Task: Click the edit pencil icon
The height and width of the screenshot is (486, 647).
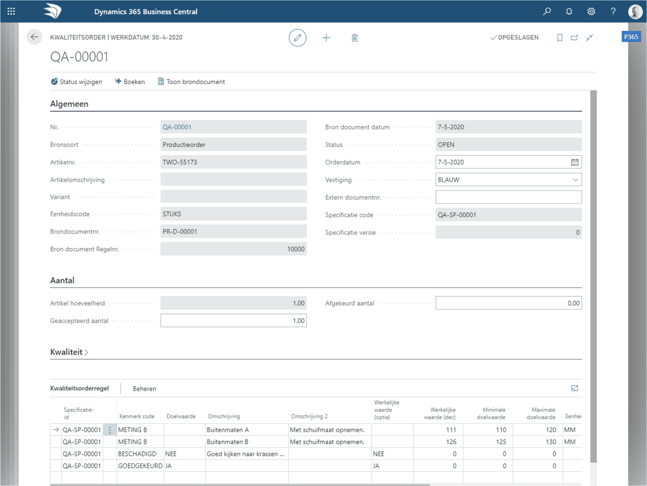Action: 298,38
